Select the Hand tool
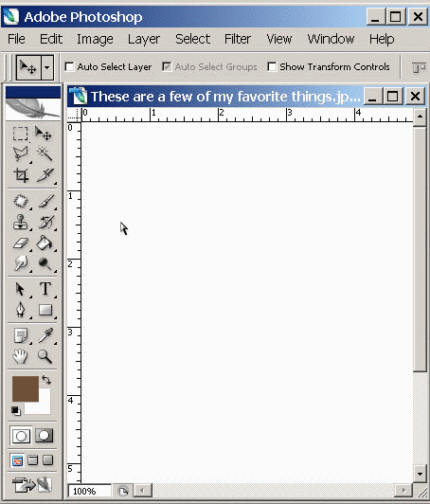This screenshot has width=430, height=504. (x=20, y=356)
